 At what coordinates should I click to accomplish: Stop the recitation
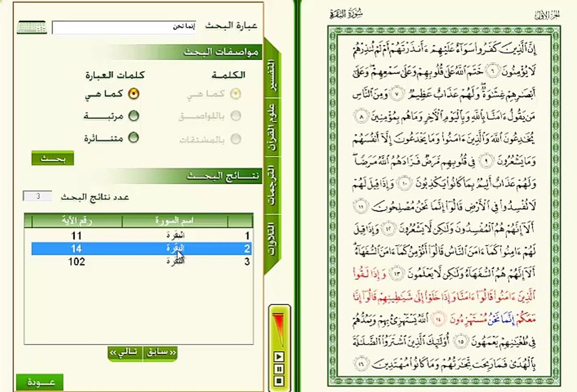click(279, 381)
